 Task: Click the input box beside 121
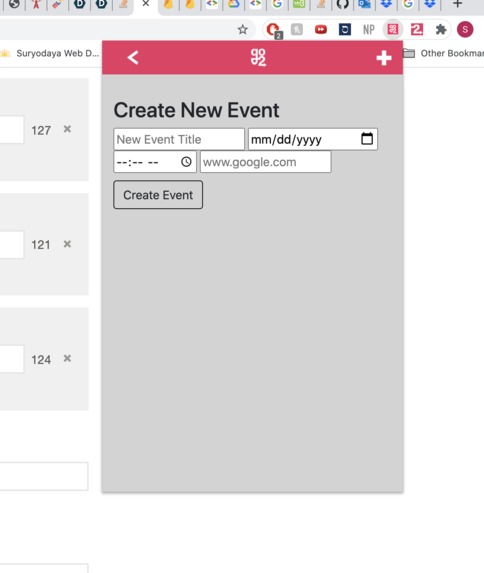click(12, 244)
